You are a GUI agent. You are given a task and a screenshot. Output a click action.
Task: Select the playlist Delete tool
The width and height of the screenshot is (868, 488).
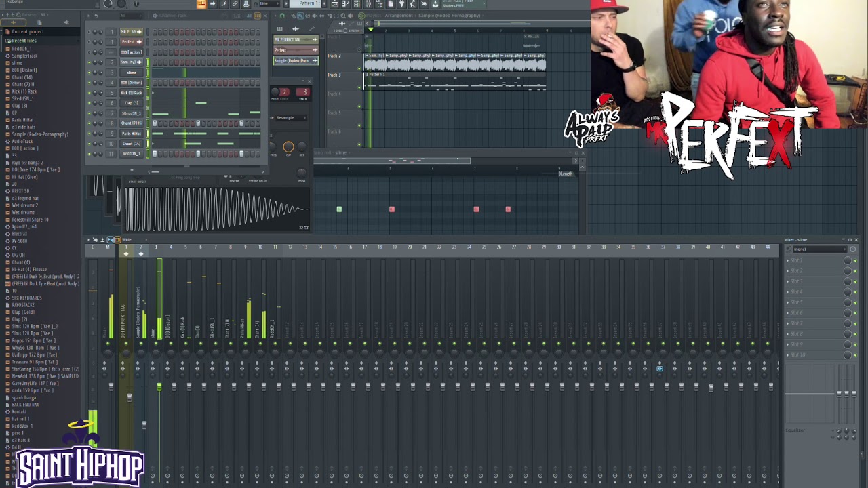pyautogui.click(x=308, y=16)
